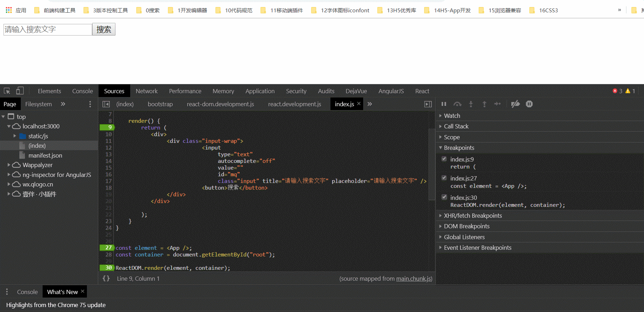Toggle the index.js:30 breakpoint checkbox
This screenshot has width=644, height=312.
click(444, 197)
